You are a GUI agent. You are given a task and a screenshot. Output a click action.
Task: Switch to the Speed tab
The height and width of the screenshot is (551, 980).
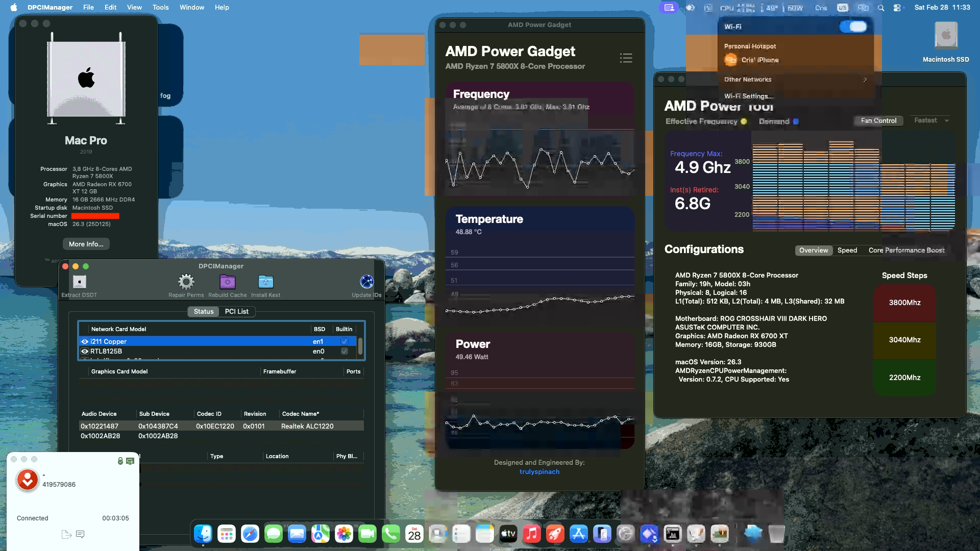coord(847,250)
